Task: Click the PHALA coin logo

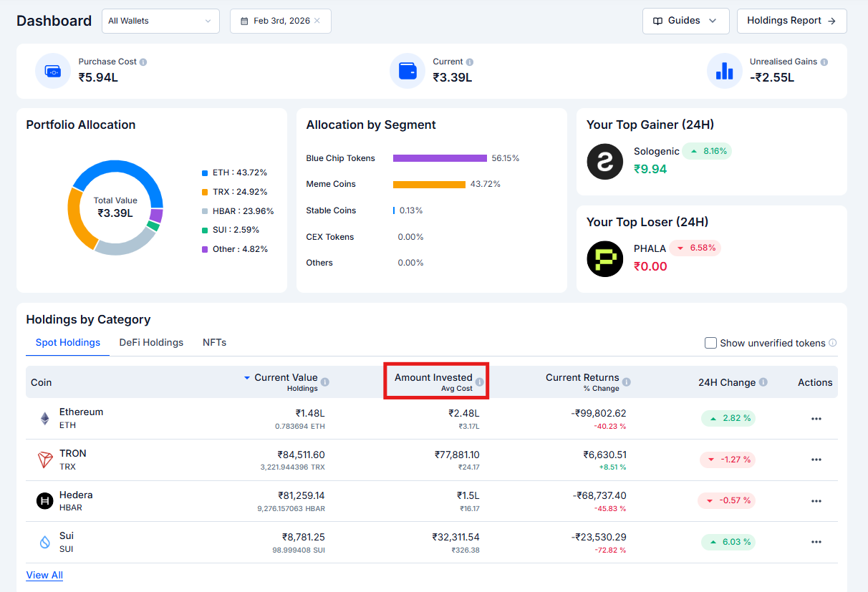Action: tap(604, 258)
